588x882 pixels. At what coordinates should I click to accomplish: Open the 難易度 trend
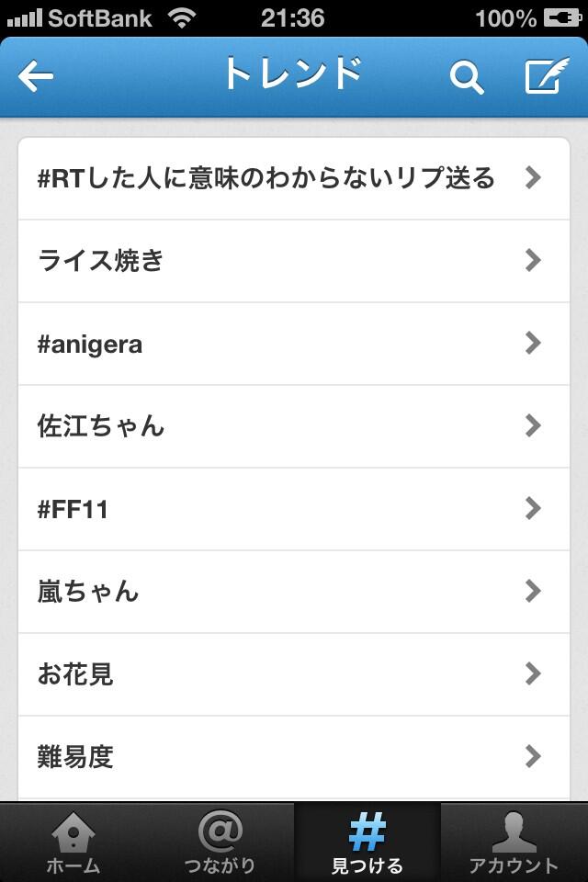(x=294, y=758)
